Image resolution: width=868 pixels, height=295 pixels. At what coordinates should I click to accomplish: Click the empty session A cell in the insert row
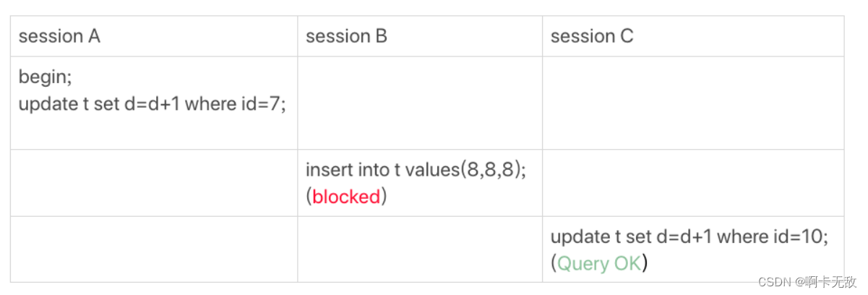pyautogui.click(x=154, y=183)
